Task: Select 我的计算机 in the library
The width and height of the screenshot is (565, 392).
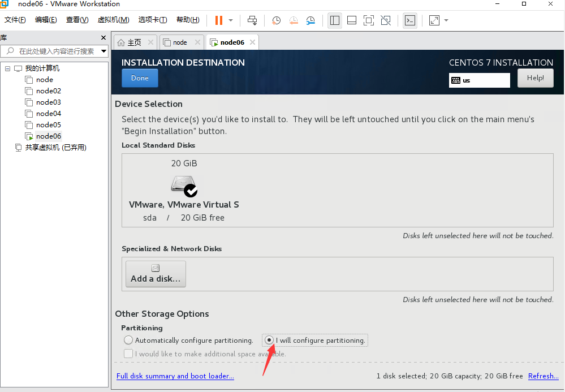Action: pos(42,68)
